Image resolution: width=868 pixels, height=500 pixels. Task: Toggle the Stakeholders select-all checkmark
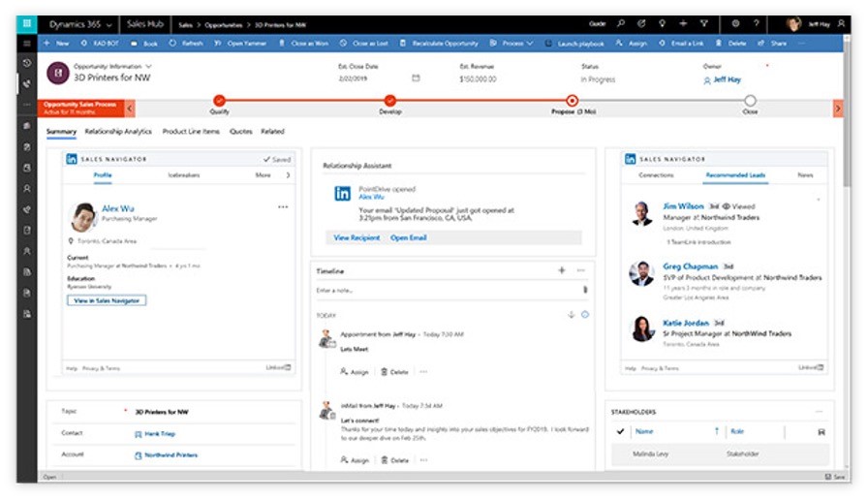[620, 431]
